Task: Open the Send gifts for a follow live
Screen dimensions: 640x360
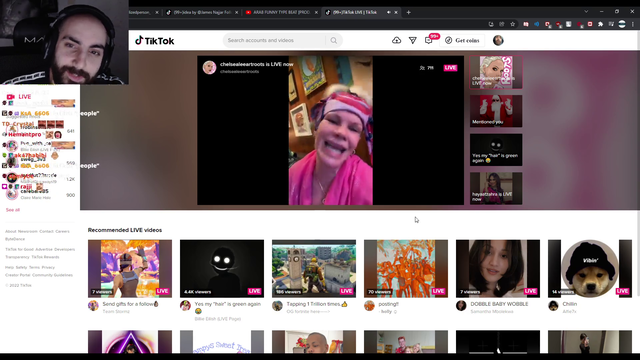Action: click(x=130, y=269)
